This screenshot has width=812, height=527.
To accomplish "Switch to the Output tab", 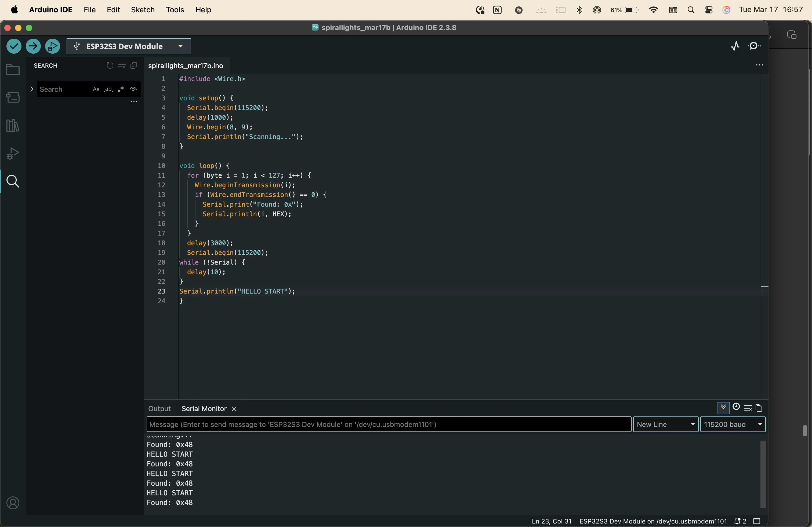I will (x=159, y=409).
